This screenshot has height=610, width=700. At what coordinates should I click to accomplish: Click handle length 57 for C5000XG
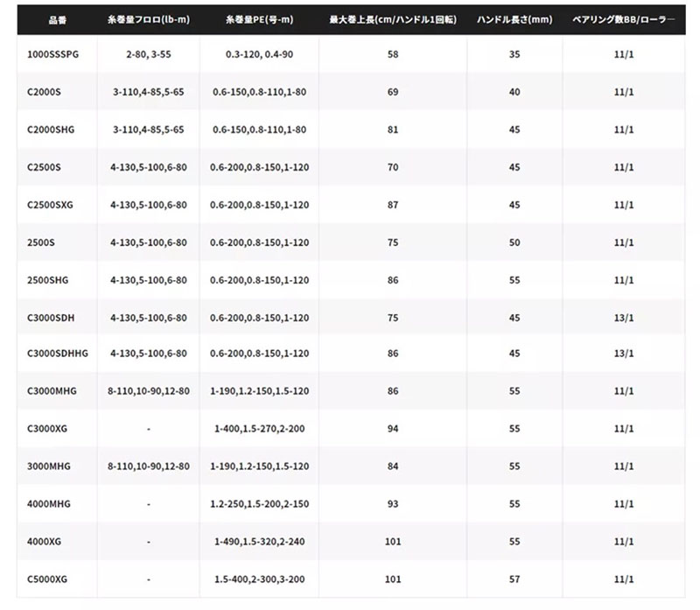click(514, 579)
